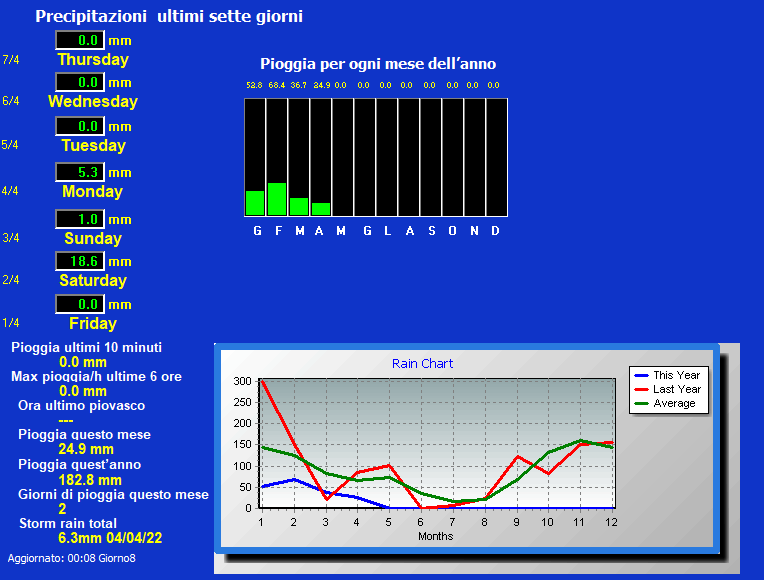Click Friday's rain value box

click(x=80, y=304)
